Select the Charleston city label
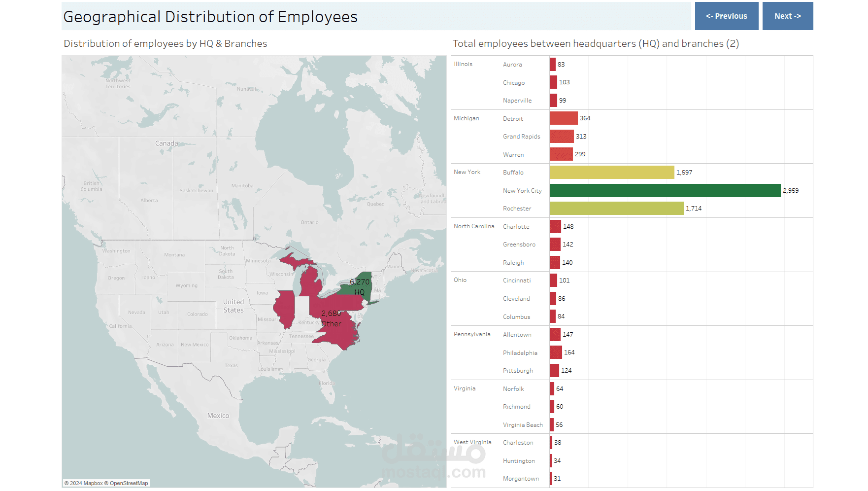This screenshot has height=491, width=868. point(518,443)
